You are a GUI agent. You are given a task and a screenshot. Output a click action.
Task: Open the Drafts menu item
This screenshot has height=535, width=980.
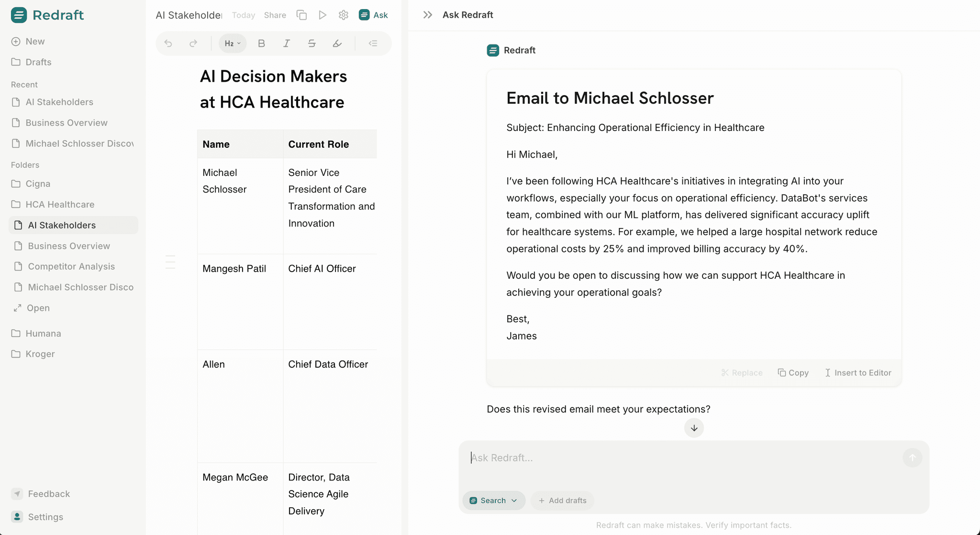(38, 62)
